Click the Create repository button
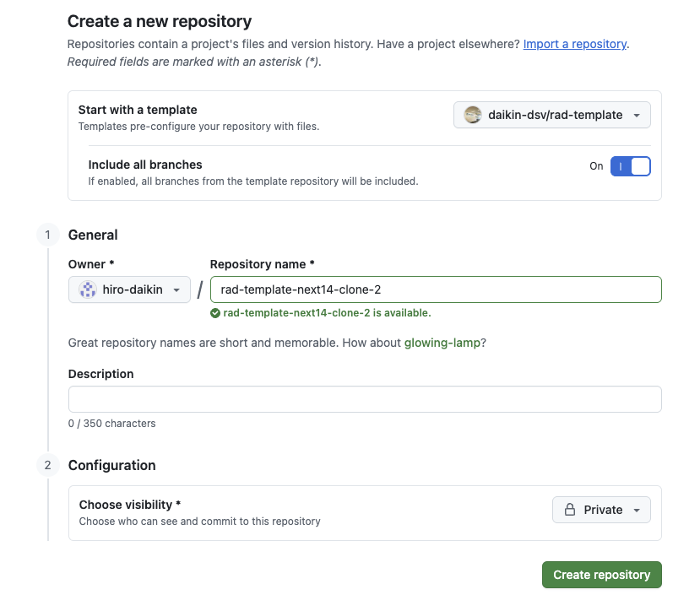The height and width of the screenshot is (611, 700). point(601,575)
